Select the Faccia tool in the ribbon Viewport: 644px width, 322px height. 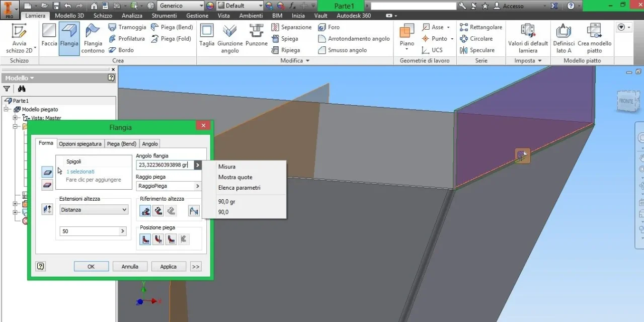click(x=49, y=35)
